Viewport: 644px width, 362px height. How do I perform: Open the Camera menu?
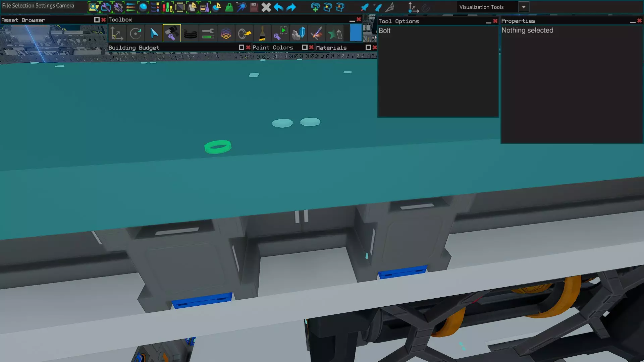coord(65,6)
